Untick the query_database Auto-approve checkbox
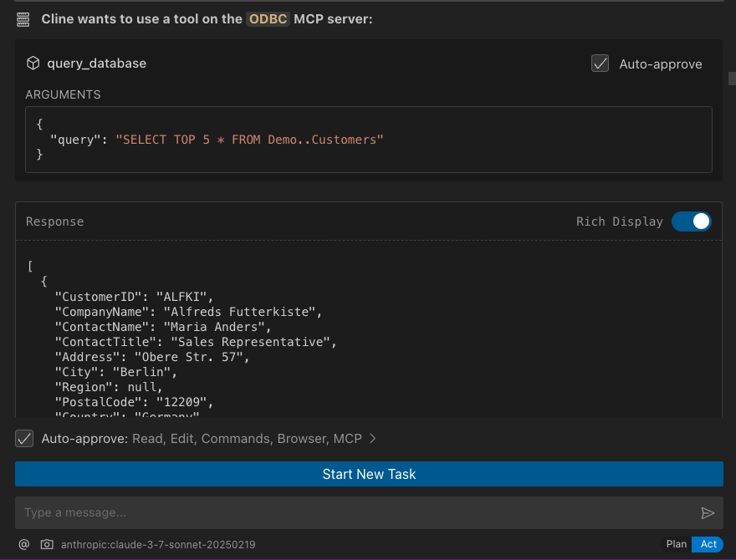Viewport: 736px width, 560px height. pos(600,64)
